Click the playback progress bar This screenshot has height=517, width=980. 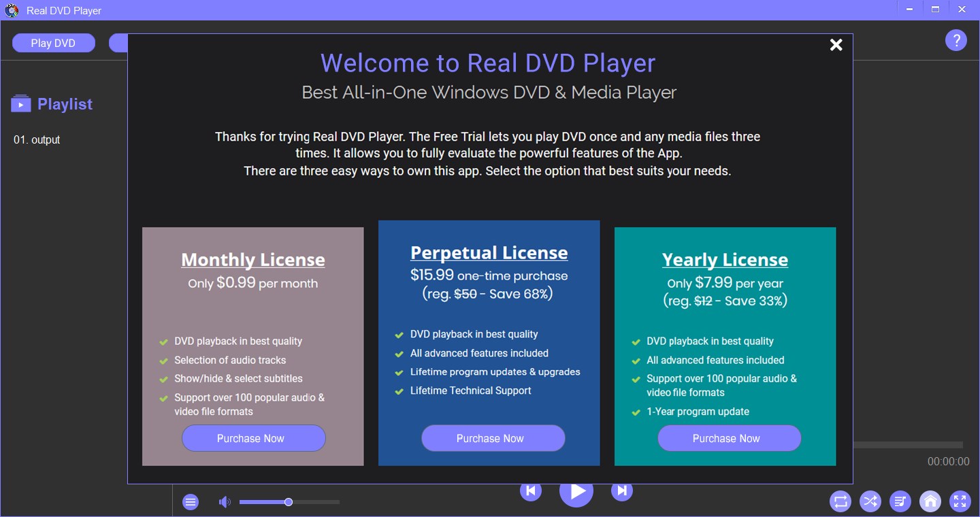pyautogui.click(x=908, y=445)
